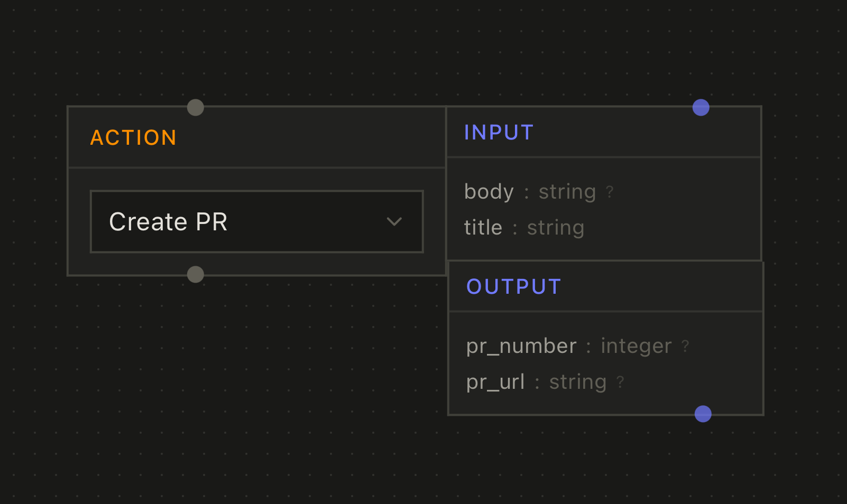847x504 pixels.
Task: Click the question mark beside body string
Action: pos(610,191)
